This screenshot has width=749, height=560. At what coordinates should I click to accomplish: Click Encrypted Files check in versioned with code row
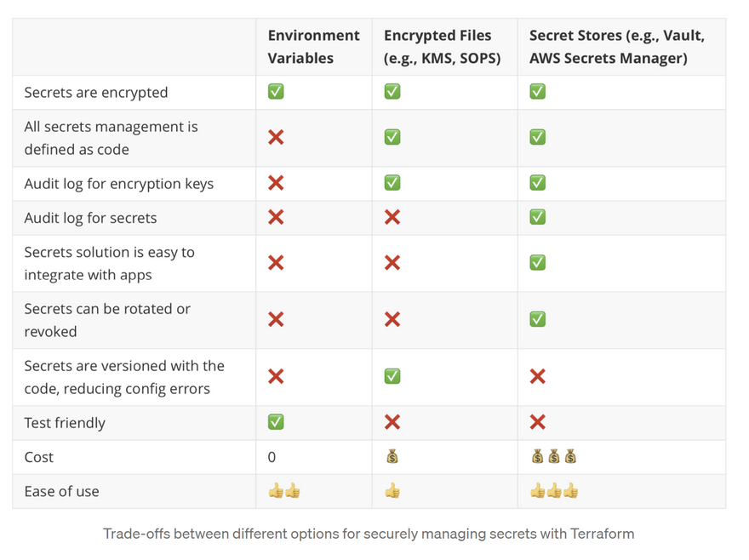click(x=392, y=375)
